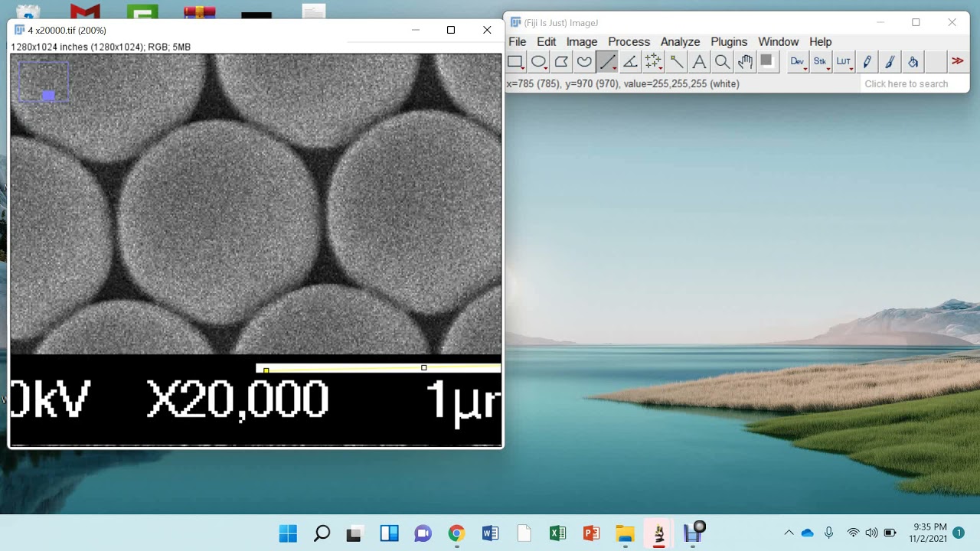
Task: Select the Pencil tool
Action: pos(867,62)
